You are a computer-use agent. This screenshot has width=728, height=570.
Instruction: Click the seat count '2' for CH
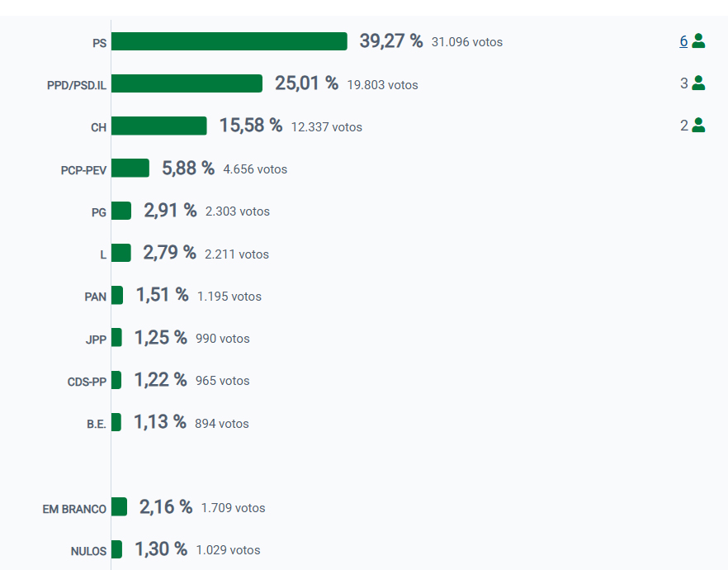[683, 126]
